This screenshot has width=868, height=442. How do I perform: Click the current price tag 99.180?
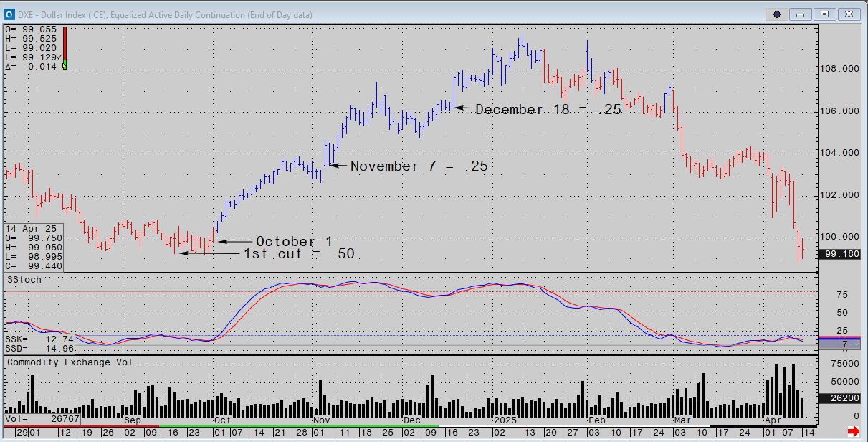click(x=839, y=254)
